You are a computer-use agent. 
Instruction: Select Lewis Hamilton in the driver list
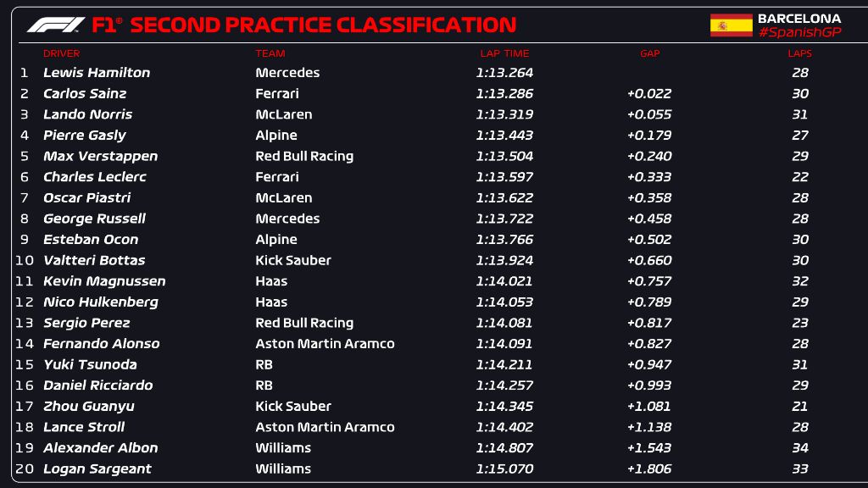pyautogui.click(x=97, y=73)
